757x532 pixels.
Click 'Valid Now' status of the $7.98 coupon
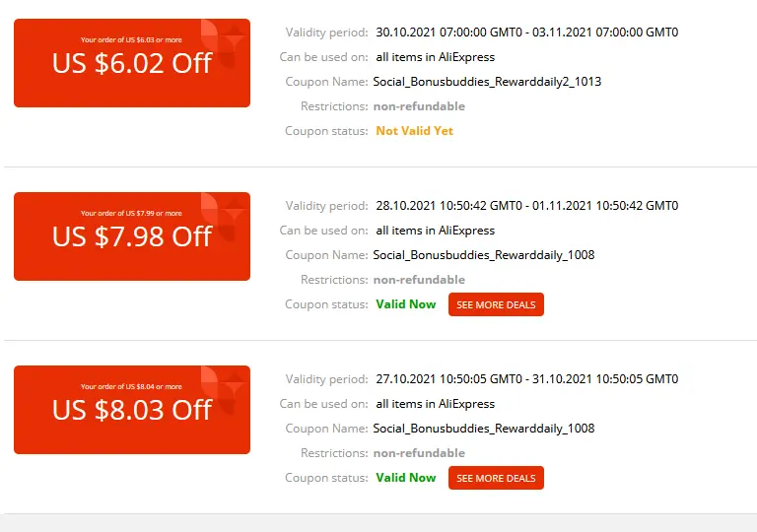(x=405, y=304)
